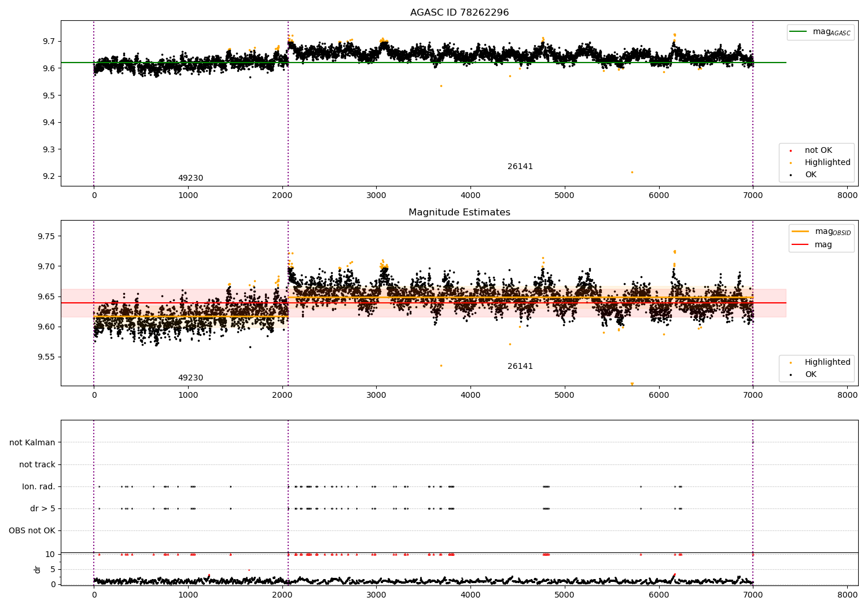Click the red 'mag' legend line
Screen dimensions: 868x608
point(801,245)
